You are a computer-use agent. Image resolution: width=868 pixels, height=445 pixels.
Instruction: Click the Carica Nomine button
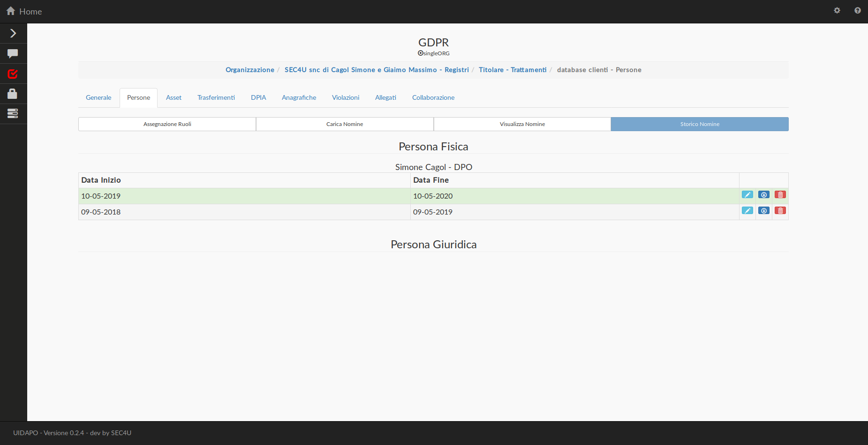[x=345, y=124]
